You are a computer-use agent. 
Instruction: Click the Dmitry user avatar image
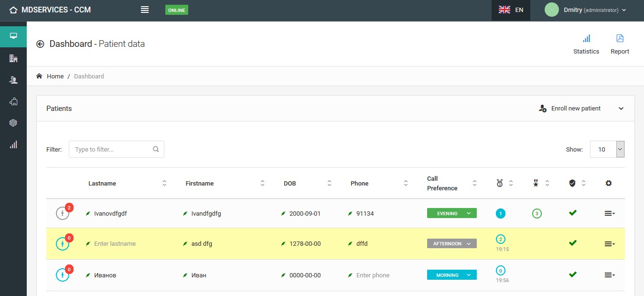tap(552, 10)
